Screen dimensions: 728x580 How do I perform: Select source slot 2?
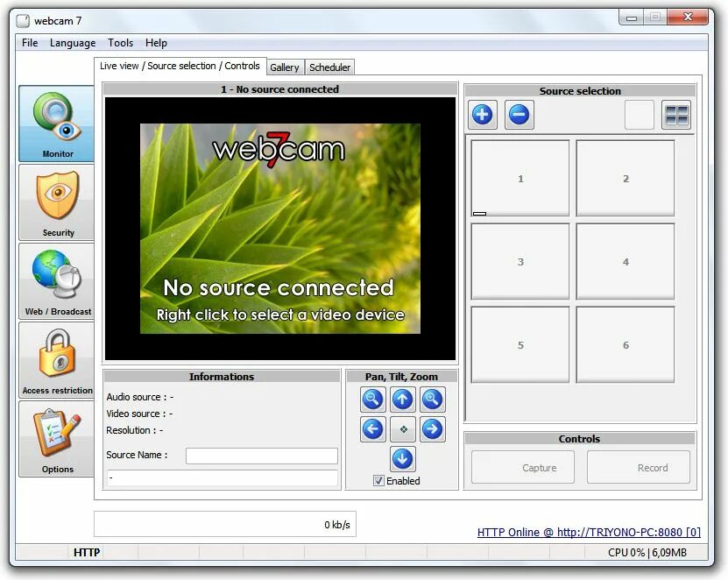(x=626, y=179)
